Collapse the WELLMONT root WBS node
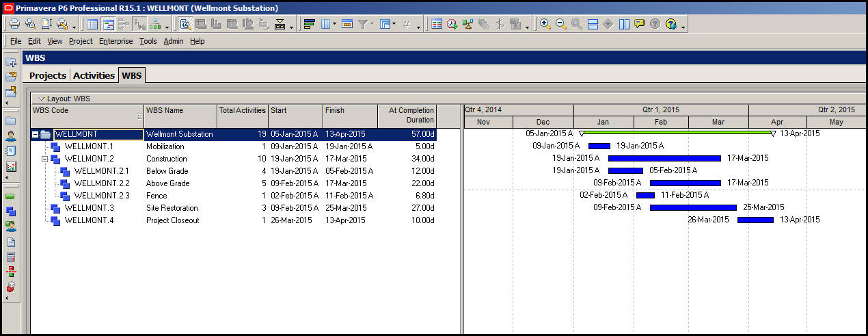Screen dimensions: 868x336 point(36,134)
